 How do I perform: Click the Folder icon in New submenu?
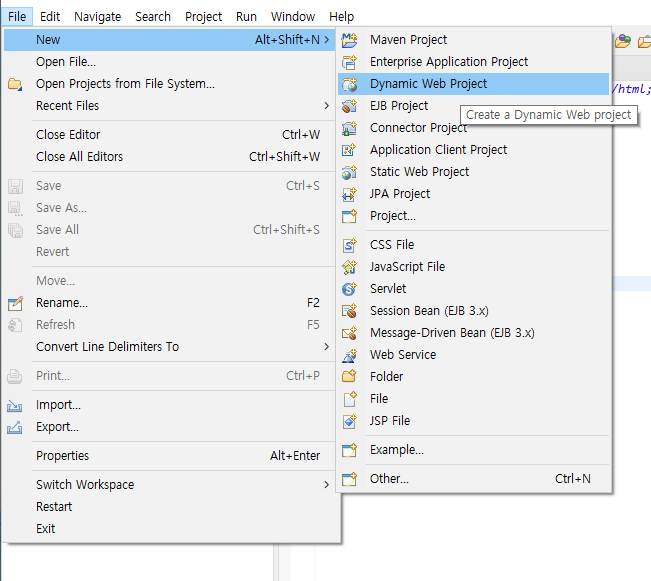[x=349, y=377]
